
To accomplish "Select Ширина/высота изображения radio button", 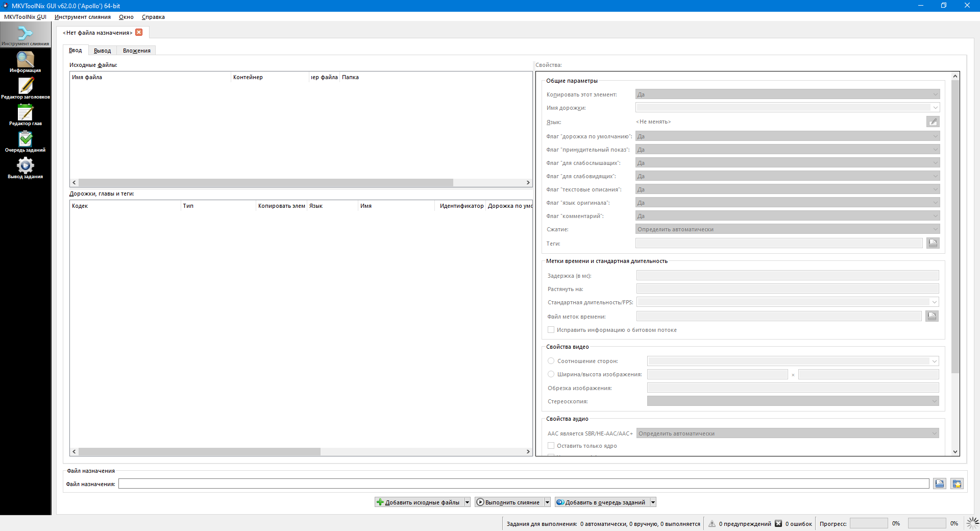I will coord(551,374).
